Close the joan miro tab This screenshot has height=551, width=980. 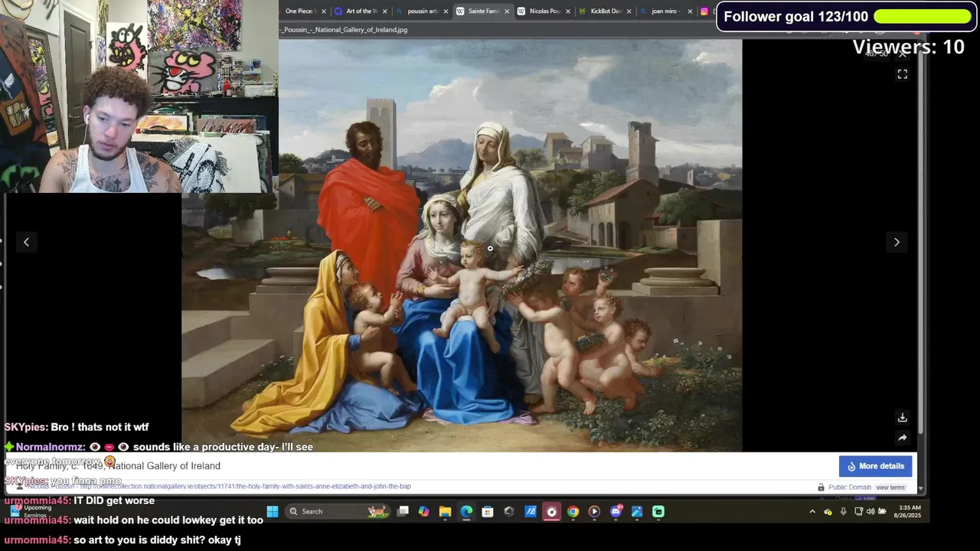coord(690,11)
